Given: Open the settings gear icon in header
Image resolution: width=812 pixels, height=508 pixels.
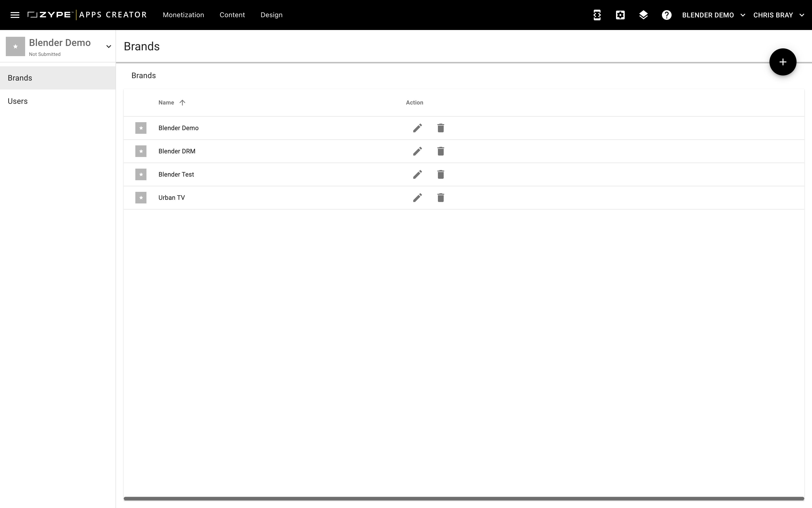Looking at the screenshot, I should [x=620, y=15].
